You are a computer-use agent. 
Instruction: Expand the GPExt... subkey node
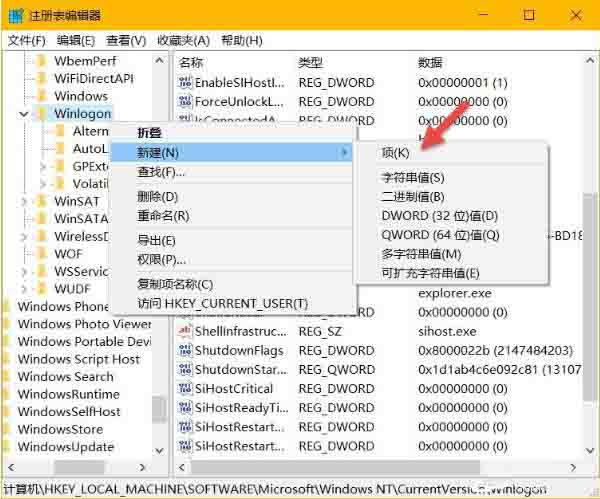tap(43, 166)
